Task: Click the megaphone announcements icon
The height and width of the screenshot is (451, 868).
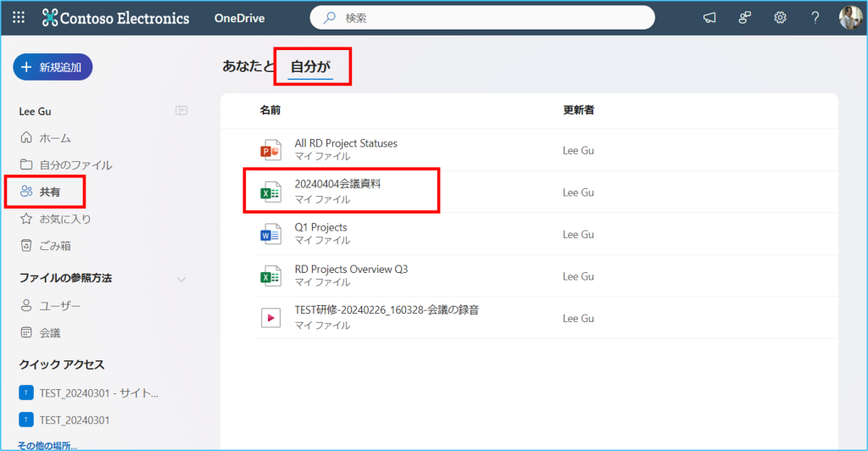Action: click(709, 18)
